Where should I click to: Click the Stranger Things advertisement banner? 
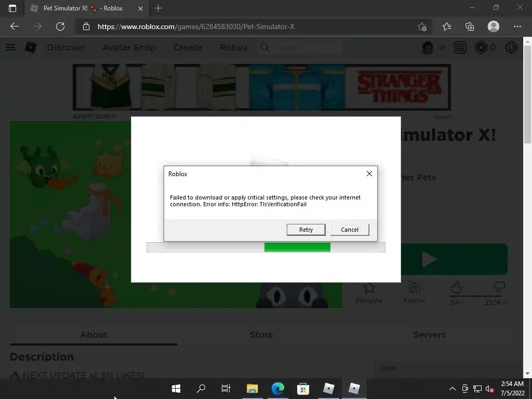[262, 87]
